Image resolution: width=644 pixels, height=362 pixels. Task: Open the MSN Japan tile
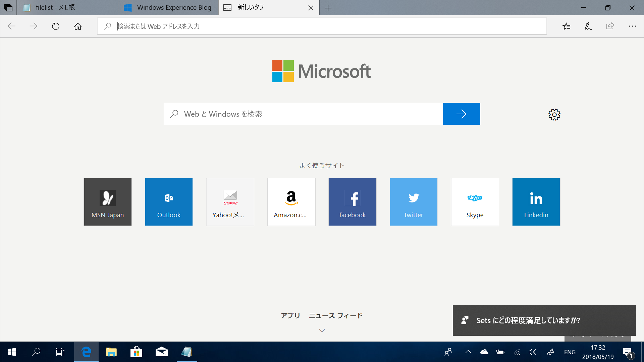108,202
